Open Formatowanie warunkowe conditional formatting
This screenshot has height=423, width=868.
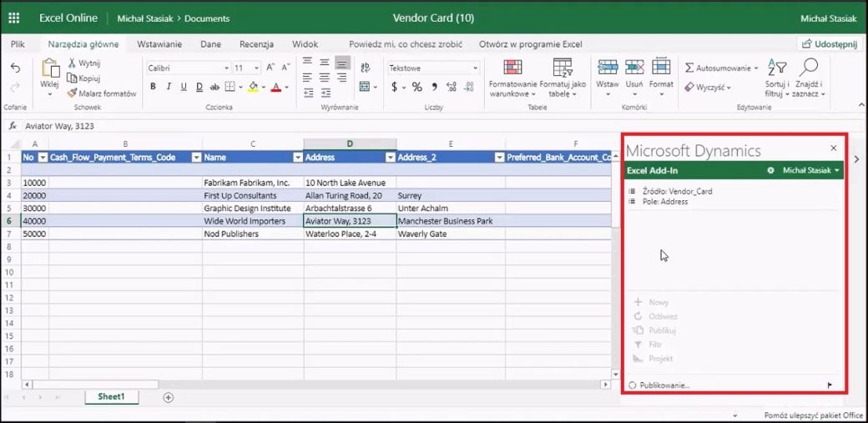click(512, 78)
